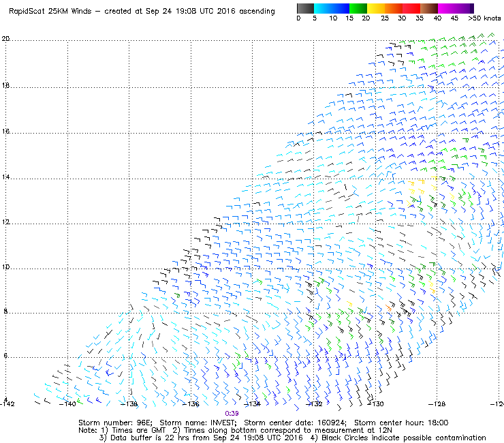This screenshot has width=504, height=443.
Task: Click the latitude label 8
Action: [5, 311]
